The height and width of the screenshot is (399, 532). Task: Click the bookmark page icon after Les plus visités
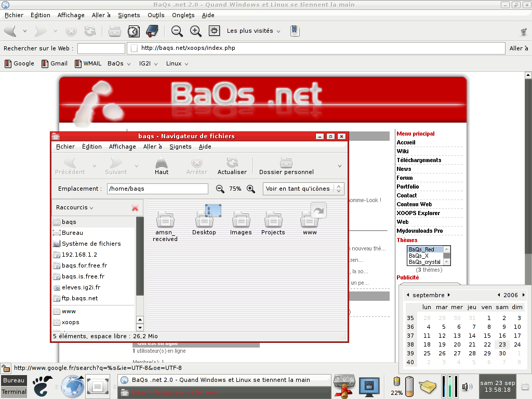pos(295,31)
